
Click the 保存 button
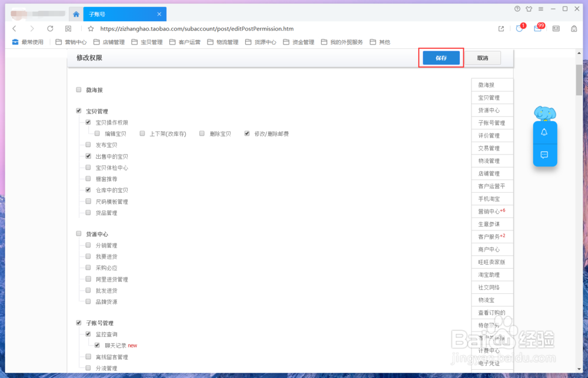(x=441, y=58)
